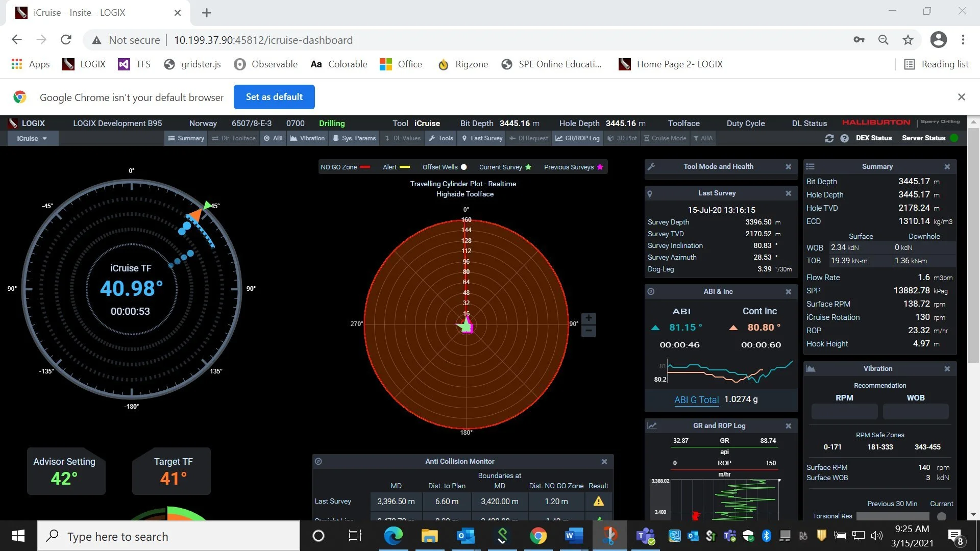Open Microsoft Edge from the taskbar
The image size is (980, 551).
click(393, 536)
